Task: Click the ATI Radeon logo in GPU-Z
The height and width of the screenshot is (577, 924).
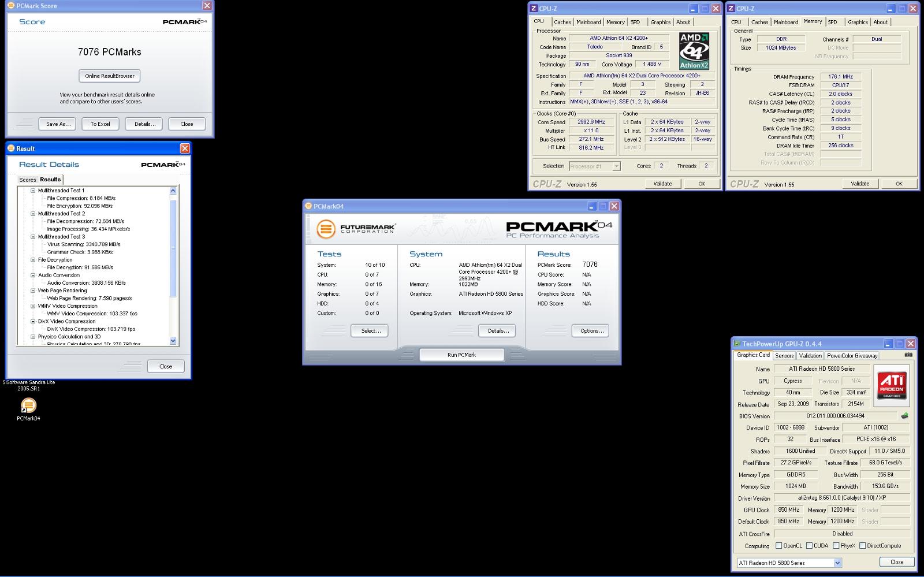Action: (892, 386)
